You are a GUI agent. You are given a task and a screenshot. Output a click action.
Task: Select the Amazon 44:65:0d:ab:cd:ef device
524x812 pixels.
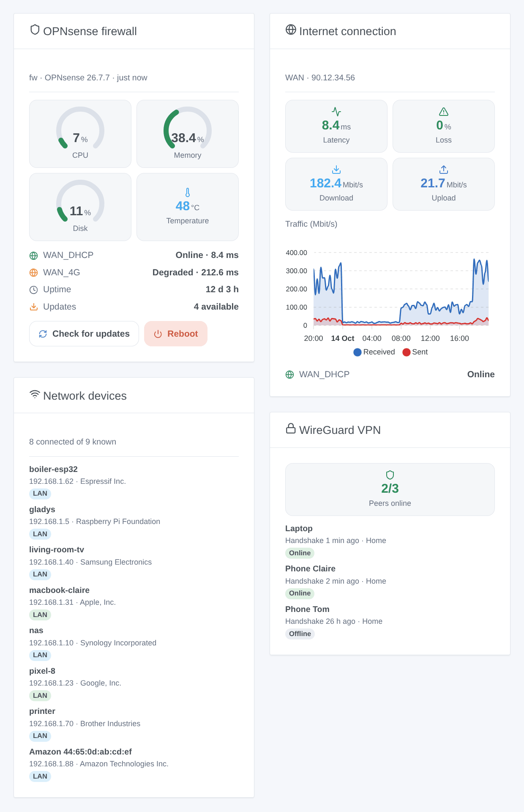(x=134, y=764)
